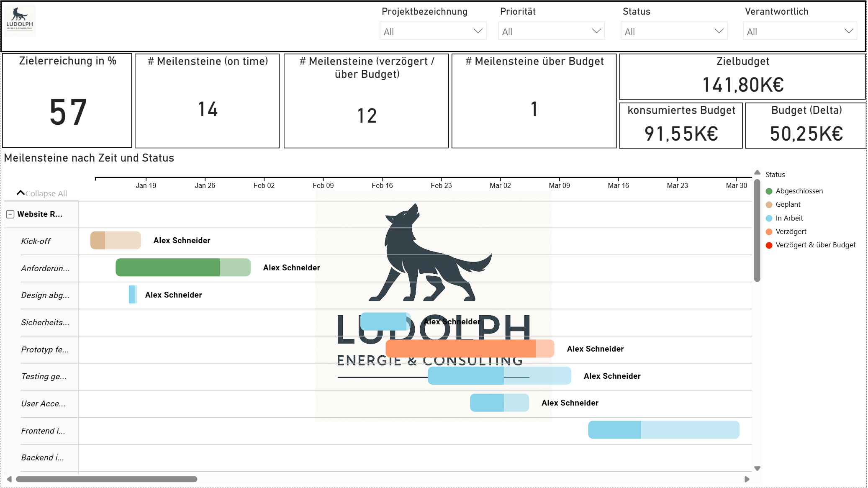Click the horizontal scrollbar right arrow
The image size is (868, 488).
(747, 479)
